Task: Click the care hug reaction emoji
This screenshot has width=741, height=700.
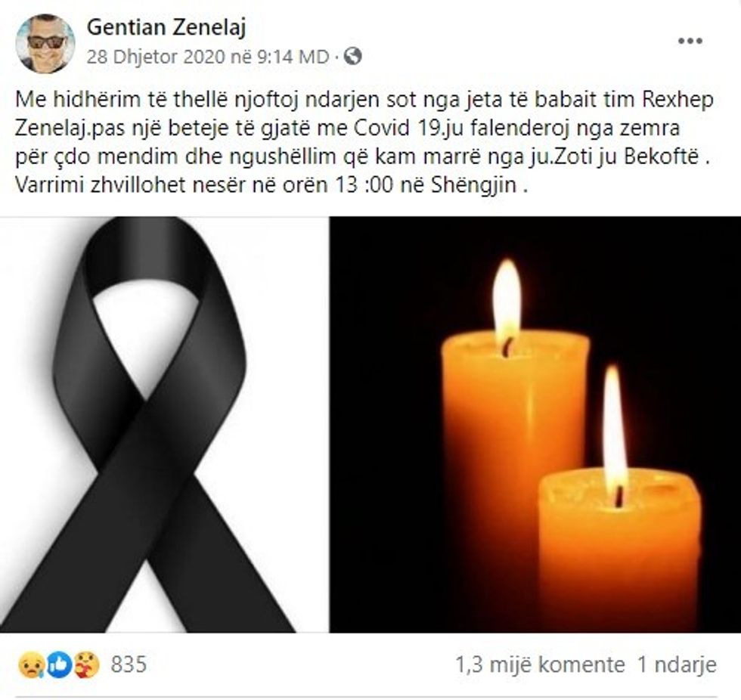Action: (x=87, y=665)
